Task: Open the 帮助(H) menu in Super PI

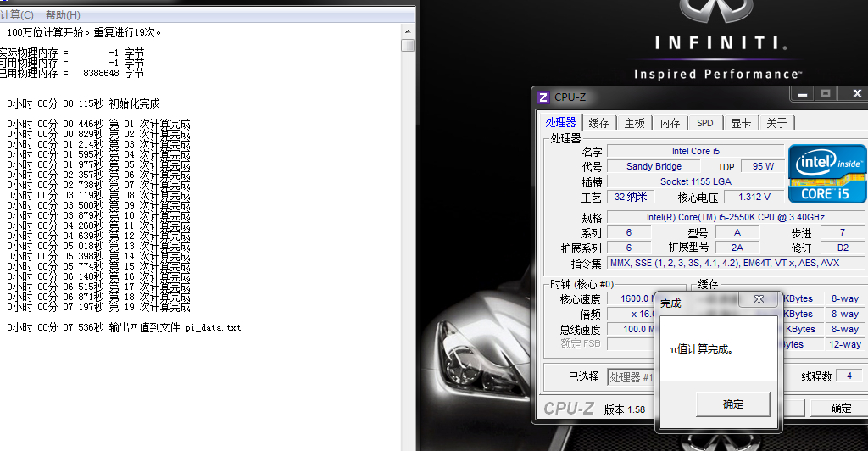Action: coord(63,15)
